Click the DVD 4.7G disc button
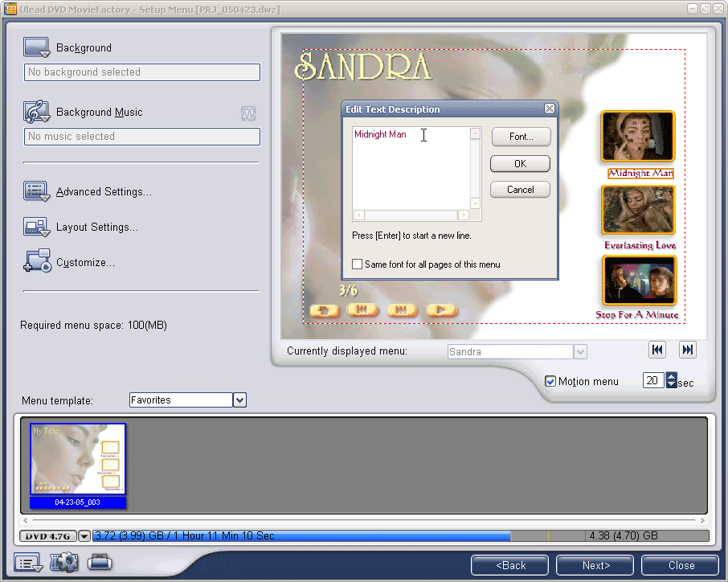 (x=48, y=536)
